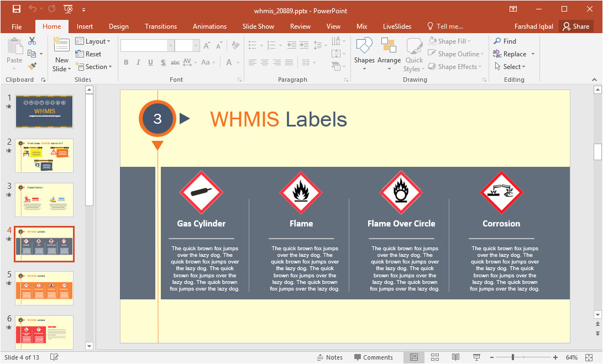Click the Share button
The height and width of the screenshot is (364, 603).
pos(575,27)
